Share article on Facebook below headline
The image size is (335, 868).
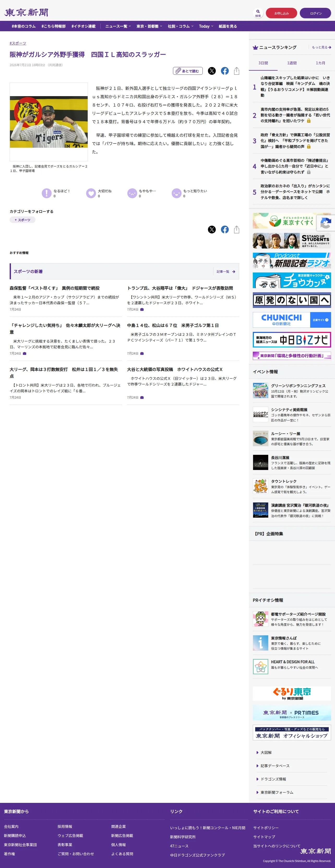225,71
